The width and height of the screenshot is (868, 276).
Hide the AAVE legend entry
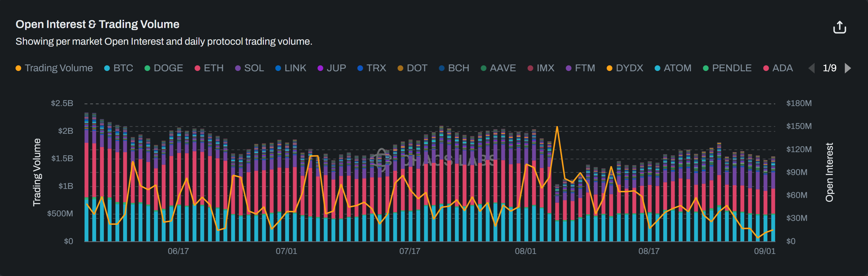[x=498, y=68]
